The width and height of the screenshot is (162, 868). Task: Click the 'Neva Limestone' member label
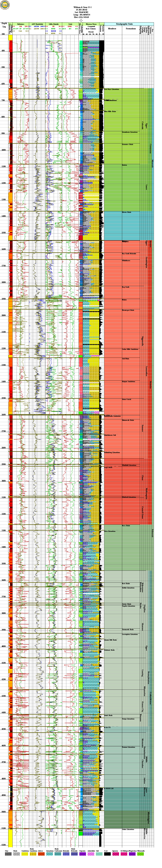coord(110,531)
